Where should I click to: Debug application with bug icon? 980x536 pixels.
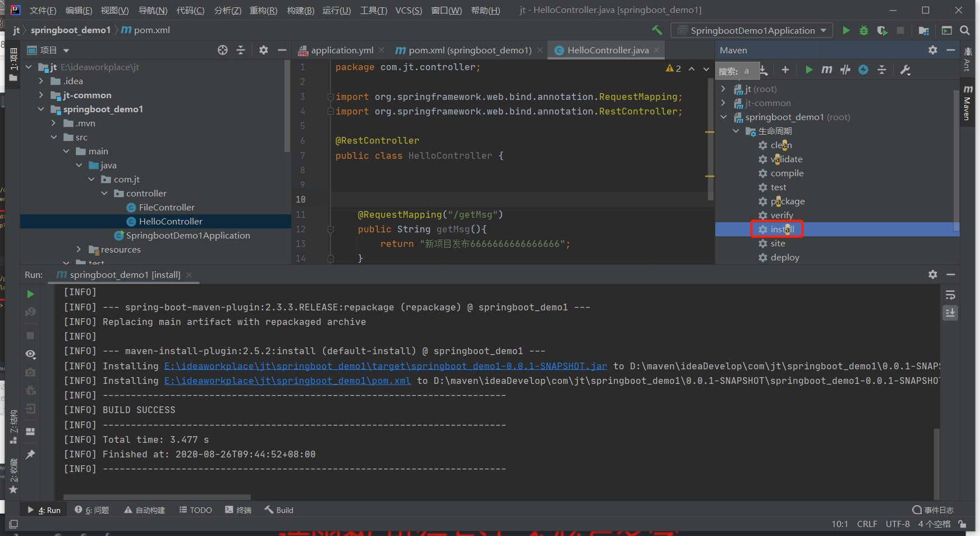[864, 30]
